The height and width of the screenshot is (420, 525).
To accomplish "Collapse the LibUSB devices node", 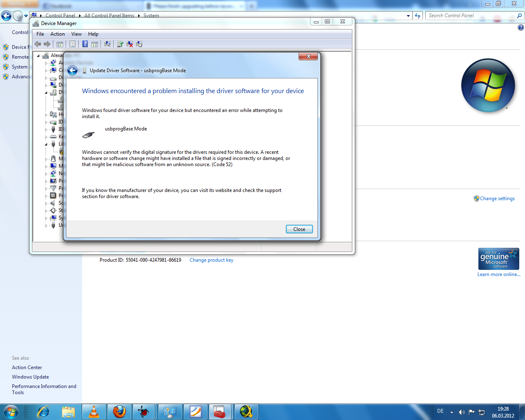I will coord(46,144).
